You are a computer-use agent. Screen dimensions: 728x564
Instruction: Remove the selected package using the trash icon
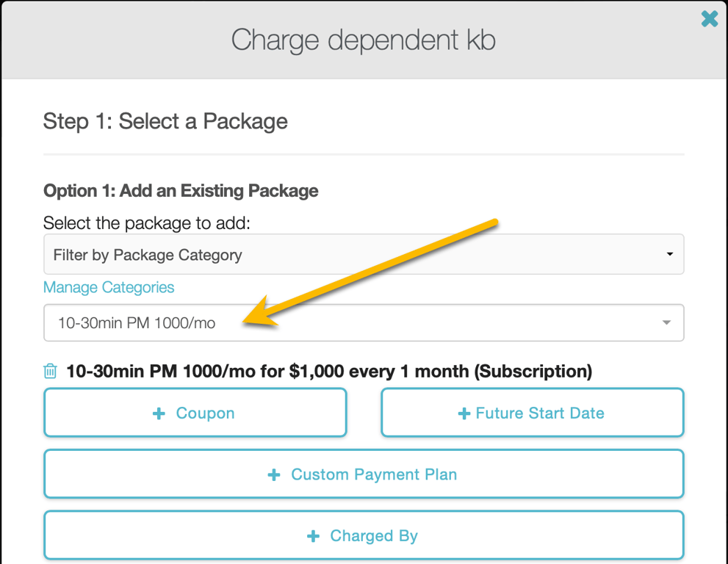(x=49, y=372)
